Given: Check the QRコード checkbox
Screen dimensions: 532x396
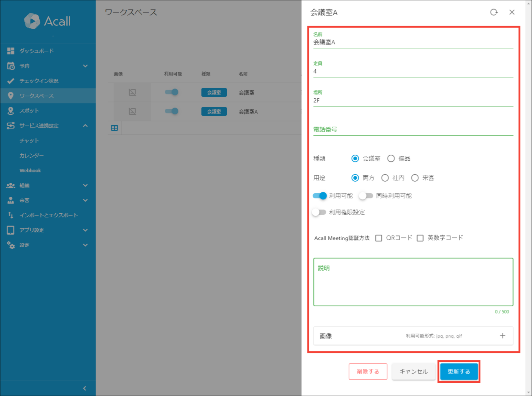Looking at the screenshot, I should [x=378, y=238].
